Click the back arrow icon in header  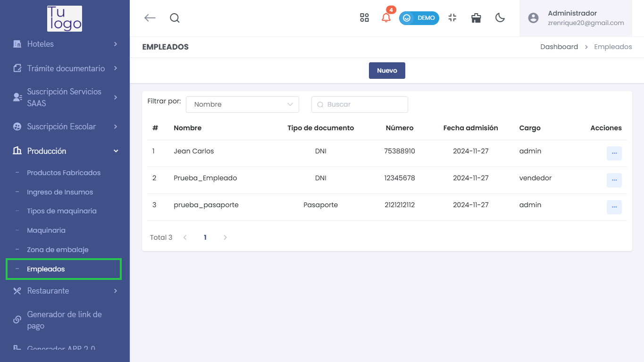(x=150, y=18)
